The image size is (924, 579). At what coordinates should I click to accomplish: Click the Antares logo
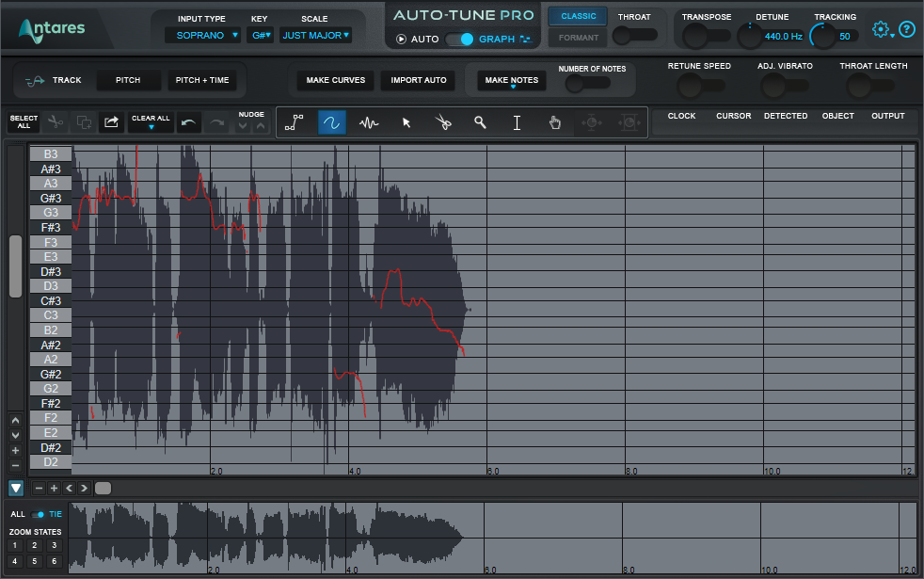[x=52, y=29]
